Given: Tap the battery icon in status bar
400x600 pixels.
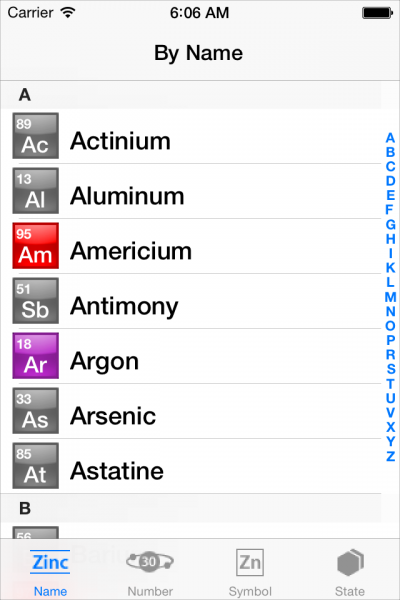Looking at the screenshot, I should point(377,13).
